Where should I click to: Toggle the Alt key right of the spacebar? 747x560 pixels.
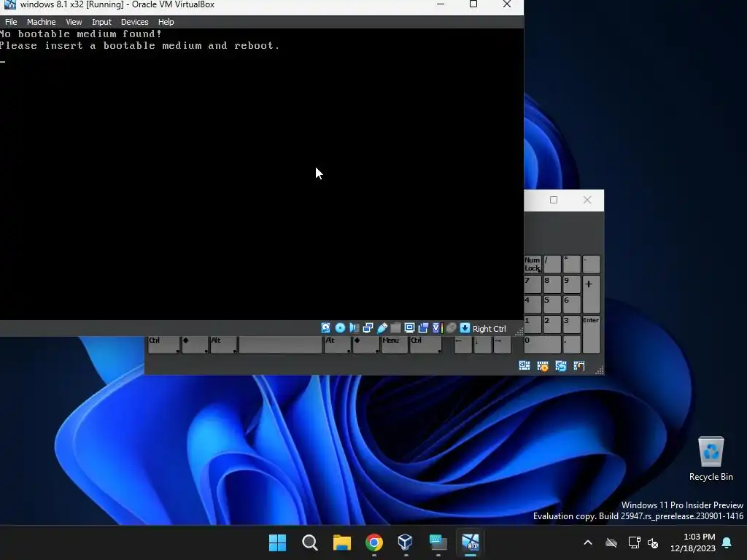337,345
